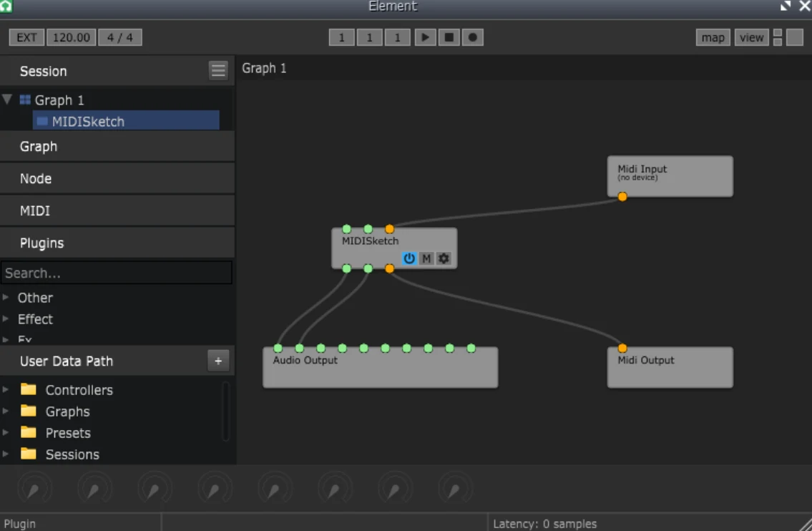Arm recording with the record button
812x531 pixels.
click(x=472, y=37)
